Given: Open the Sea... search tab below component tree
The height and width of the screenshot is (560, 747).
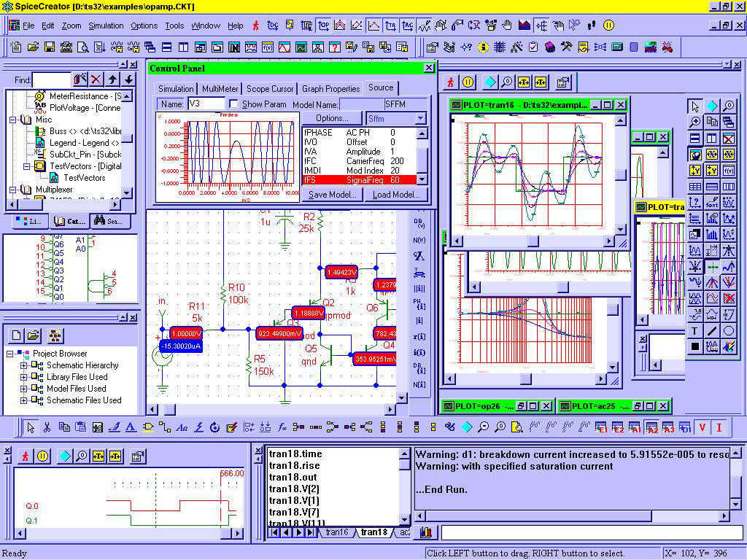Looking at the screenshot, I should tap(109, 222).
